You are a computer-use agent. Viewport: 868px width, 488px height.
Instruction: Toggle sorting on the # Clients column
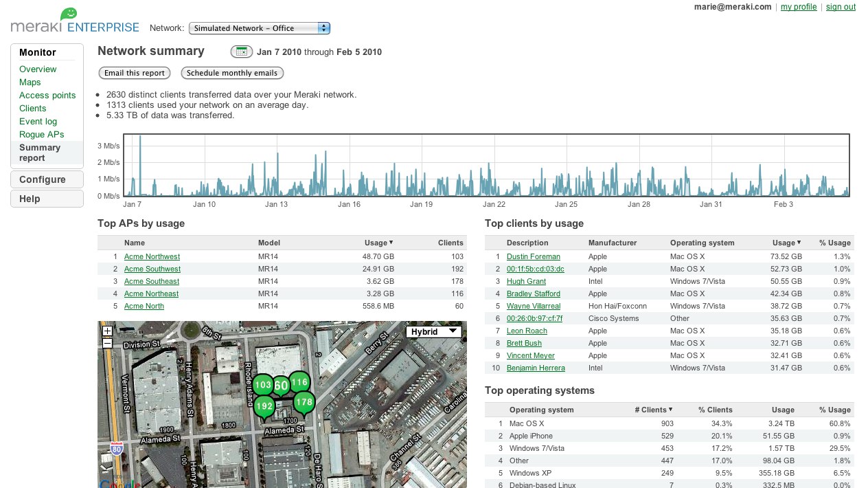coord(651,410)
